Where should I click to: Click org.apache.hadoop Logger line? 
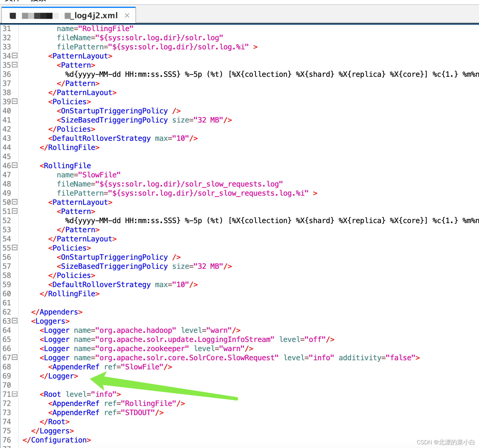coord(140,330)
